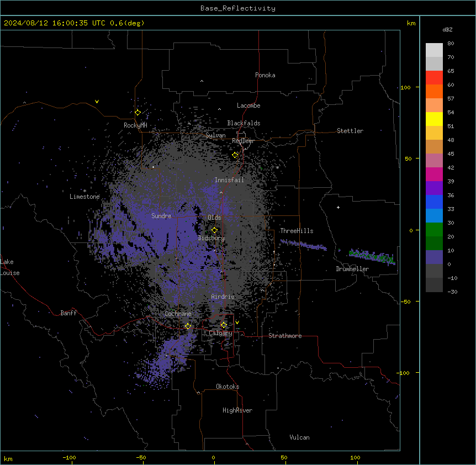Click the 80 dBZ light gray swatch
This screenshot has height=465, width=476.
[x=434, y=50]
